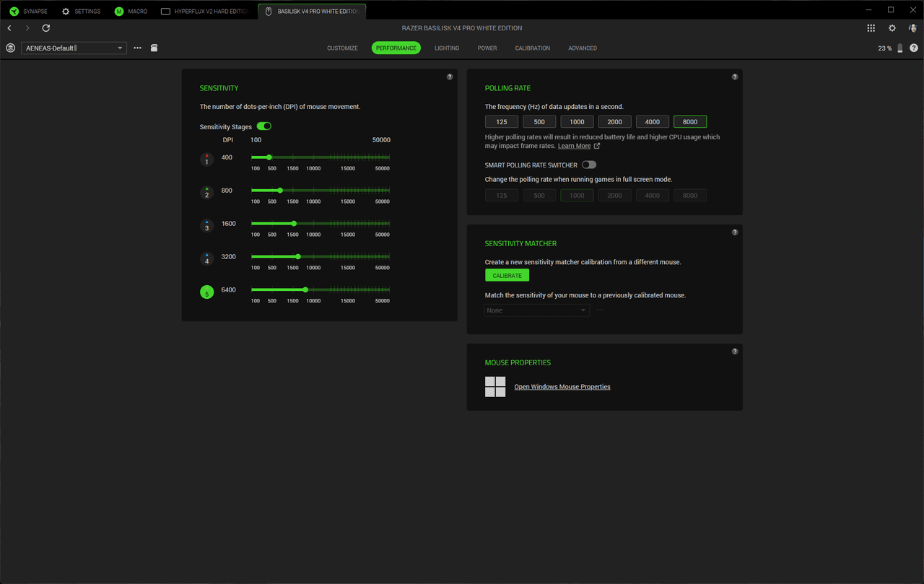Expand the sensitivity matcher None dropdown
The height and width of the screenshot is (584, 924).
coord(537,310)
